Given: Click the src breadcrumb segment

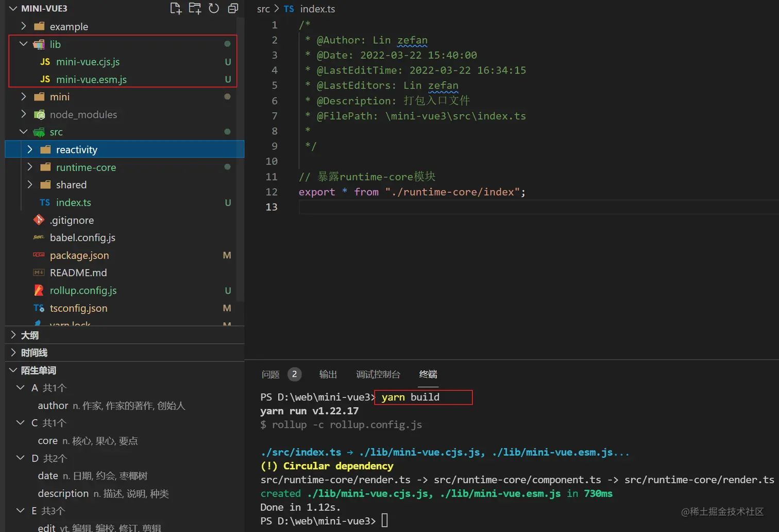Looking at the screenshot, I should click(x=263, y=9).
